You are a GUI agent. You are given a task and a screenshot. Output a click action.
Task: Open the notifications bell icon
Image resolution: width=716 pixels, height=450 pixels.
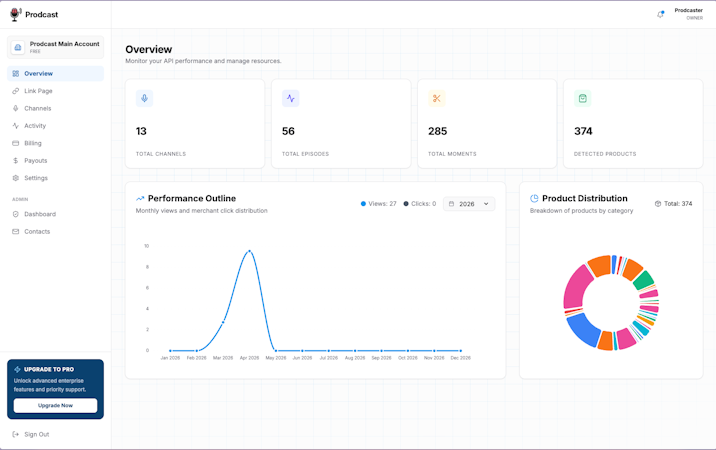(660, 15)
